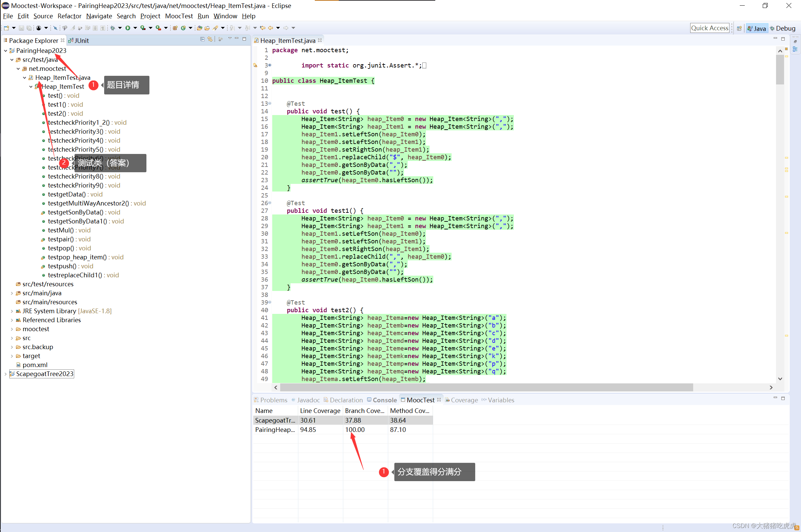Open the Run button dropdown arrow
Screen dimensions: 801x532
point(135,28)
